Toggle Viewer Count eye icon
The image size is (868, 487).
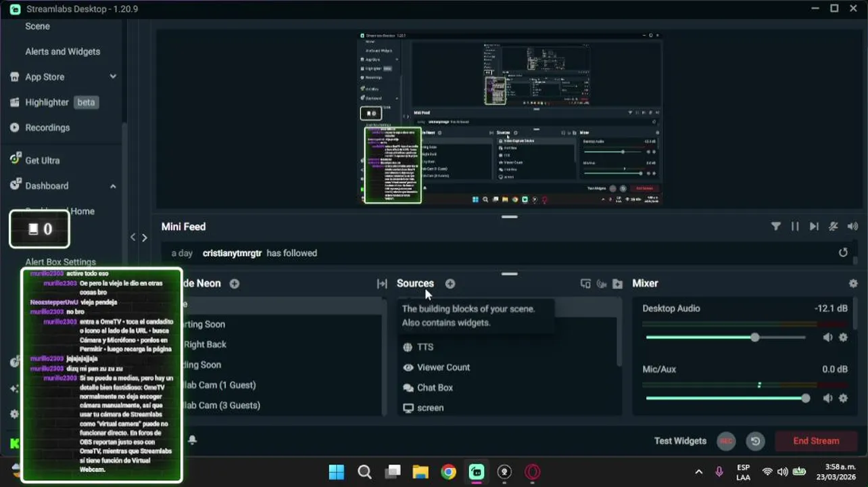tap(408, 367)
